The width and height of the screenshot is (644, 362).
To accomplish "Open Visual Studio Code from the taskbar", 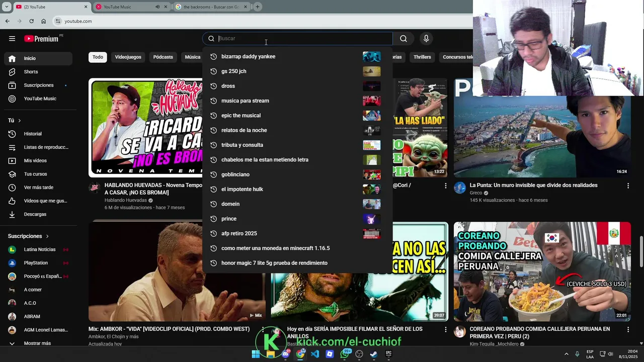I will 315,354.
